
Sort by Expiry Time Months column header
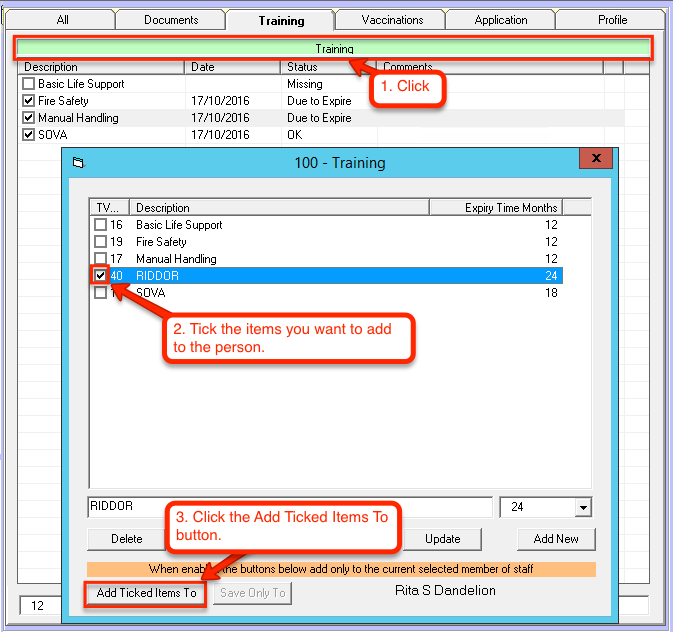coord(495,208)
